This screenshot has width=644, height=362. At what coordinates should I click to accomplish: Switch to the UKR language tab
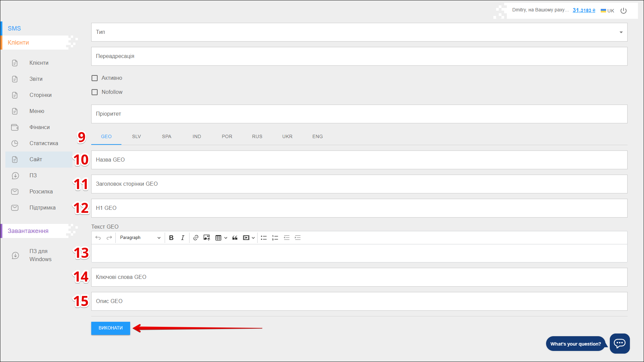[x=287, y=136]
